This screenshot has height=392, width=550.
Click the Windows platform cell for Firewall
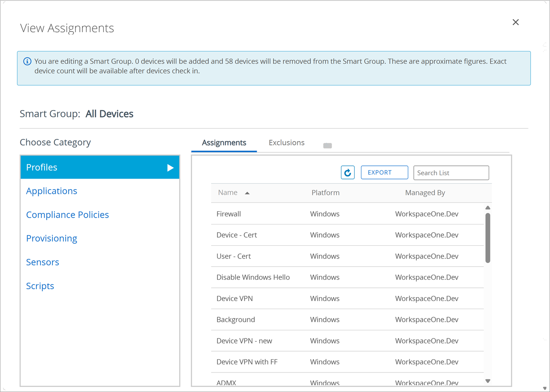click(x=325, y=214)
